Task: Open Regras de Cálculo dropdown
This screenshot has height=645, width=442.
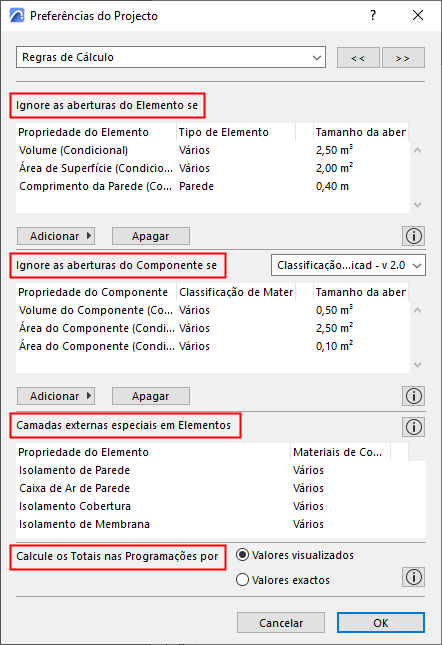Action: (x=171, y=57)
